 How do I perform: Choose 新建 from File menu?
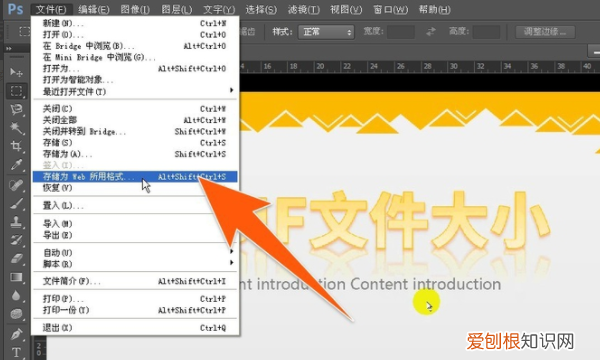coord(135,23)
